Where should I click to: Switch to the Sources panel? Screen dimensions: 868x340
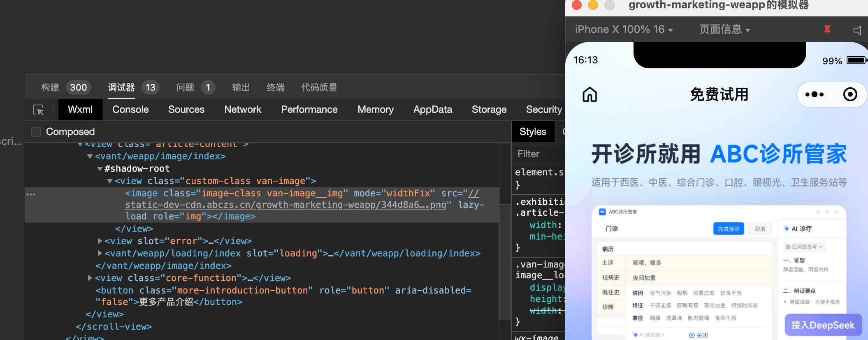(186, 109)
